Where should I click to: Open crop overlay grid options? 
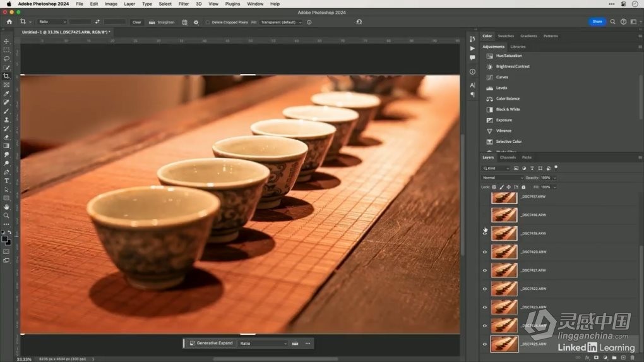pos(184,22)
